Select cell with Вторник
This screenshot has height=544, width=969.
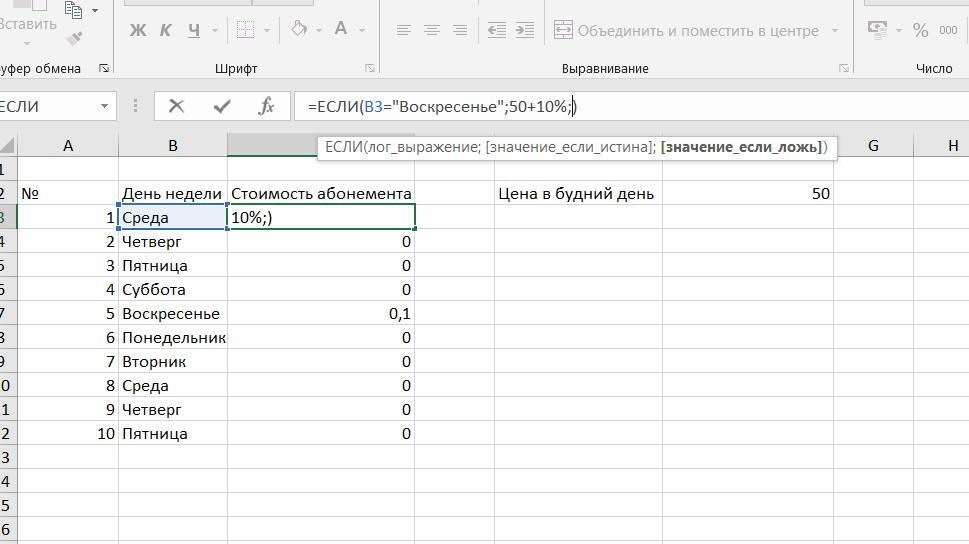pyautogui.click(x=173, y=362)
